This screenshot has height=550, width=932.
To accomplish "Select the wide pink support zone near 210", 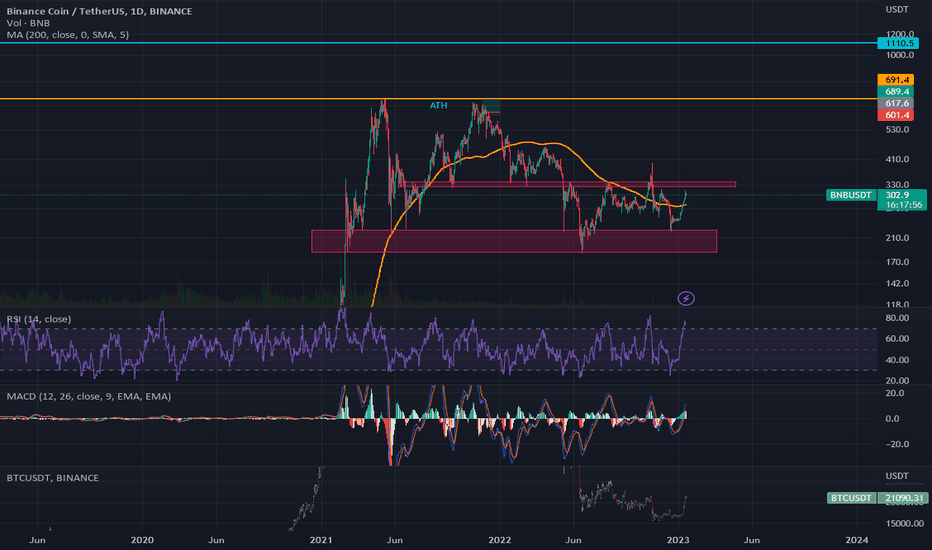I will coord(514,241).
